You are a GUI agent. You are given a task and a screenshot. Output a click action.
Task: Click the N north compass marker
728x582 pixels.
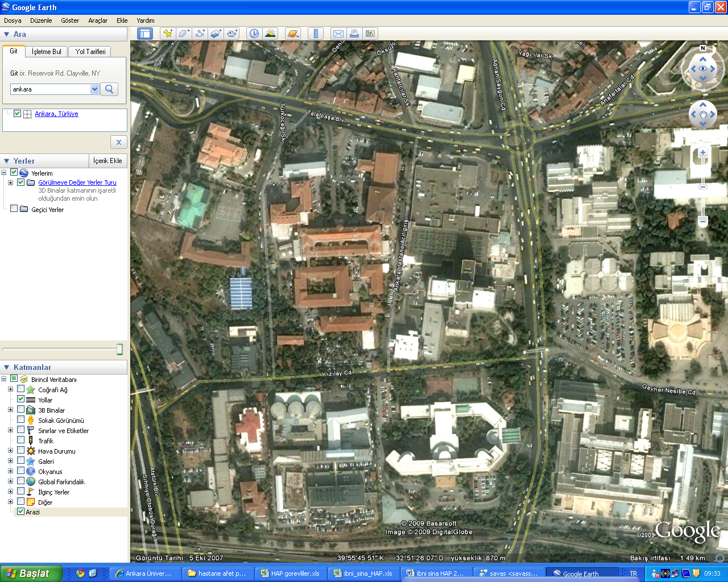pyautogui.click(x=703, y=48)
